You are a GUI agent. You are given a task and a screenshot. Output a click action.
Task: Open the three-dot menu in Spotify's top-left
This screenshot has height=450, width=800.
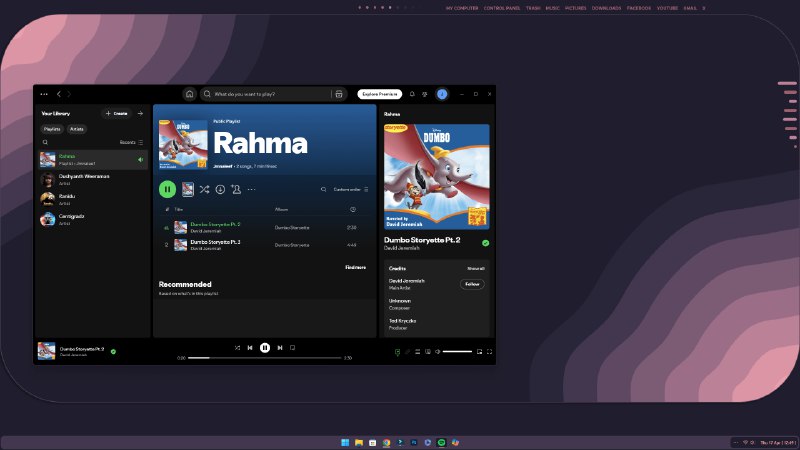point(44,94)
